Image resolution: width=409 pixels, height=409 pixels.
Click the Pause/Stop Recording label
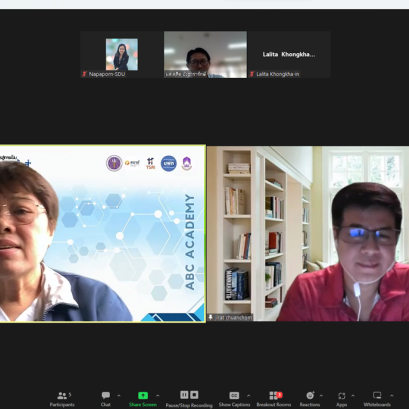[x=189, y=405]
